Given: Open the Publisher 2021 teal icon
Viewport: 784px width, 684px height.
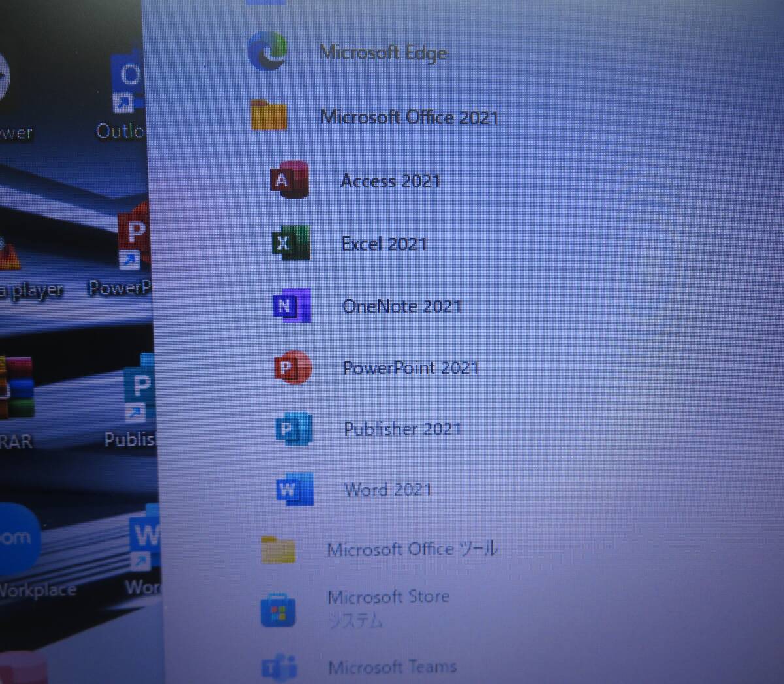Looking at the screenshot, I should point(294,429).
